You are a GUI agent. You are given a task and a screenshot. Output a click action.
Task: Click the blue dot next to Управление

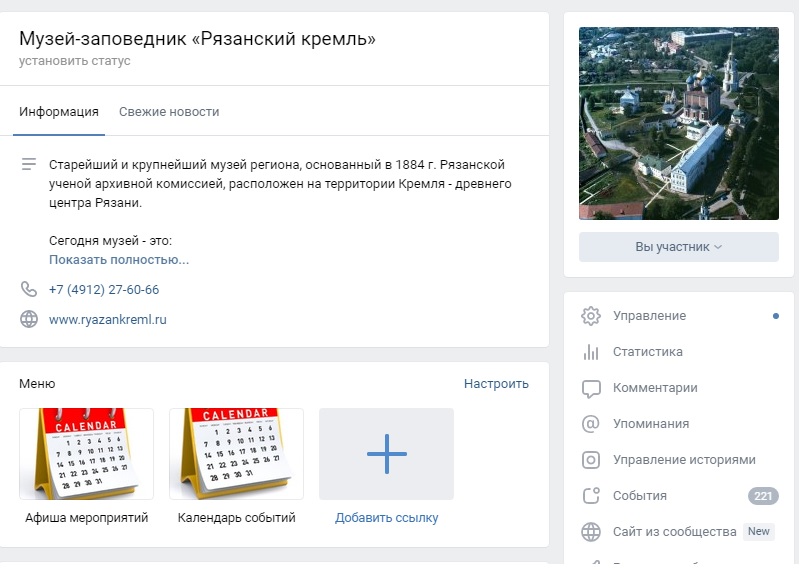point(776,316)
